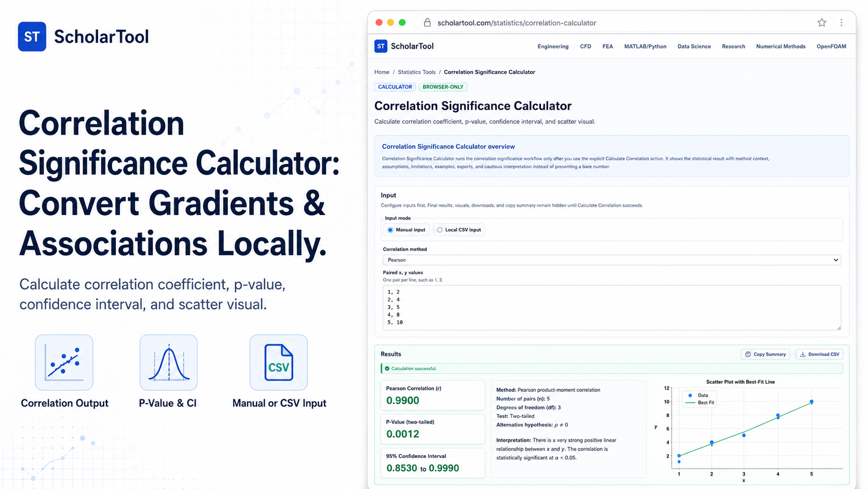The image size is (868, 489).
Task: Open the CFD nav menu
Action: pyautogui.click(x=586, y=46)
